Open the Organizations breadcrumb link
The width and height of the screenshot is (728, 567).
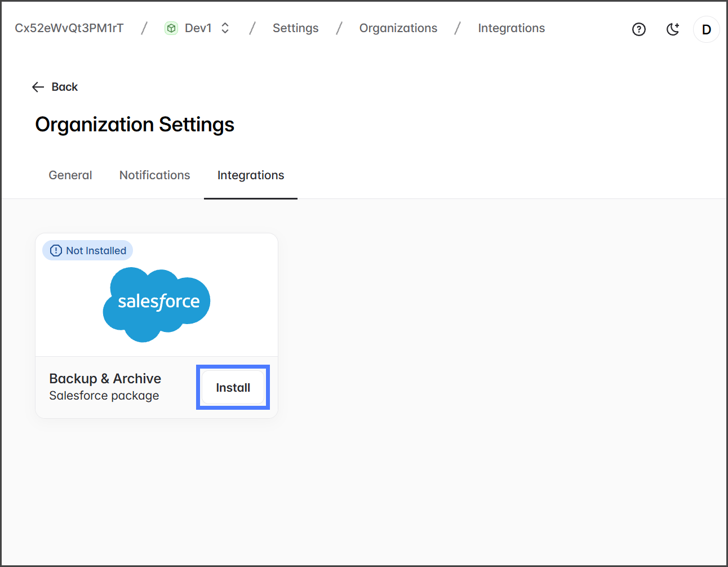pos(398,28)
